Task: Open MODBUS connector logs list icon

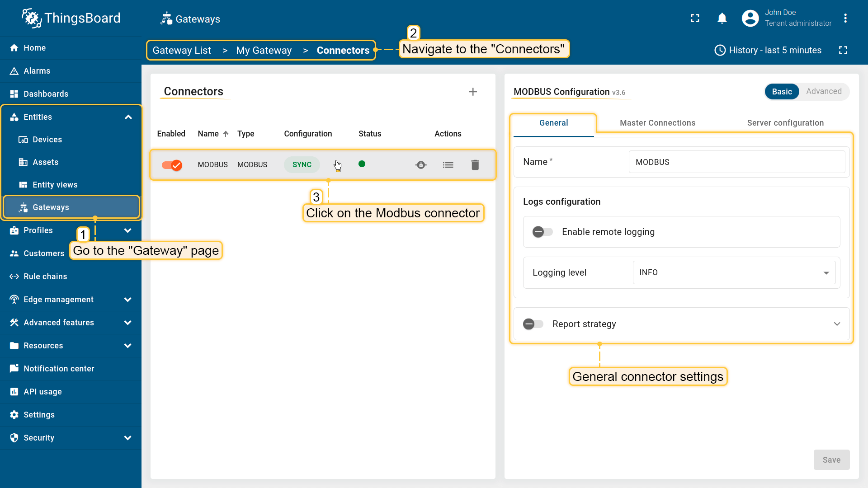Action: pos(448,165)
